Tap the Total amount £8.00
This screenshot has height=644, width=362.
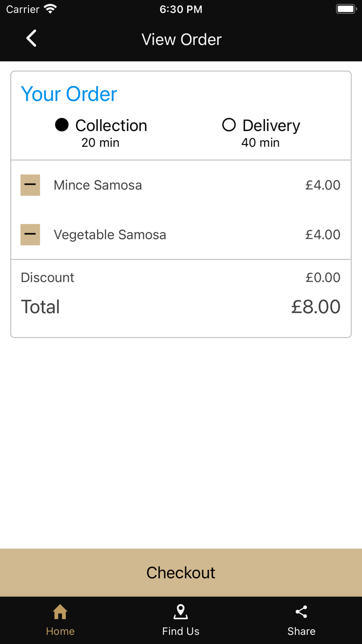[x=315, y=307]
